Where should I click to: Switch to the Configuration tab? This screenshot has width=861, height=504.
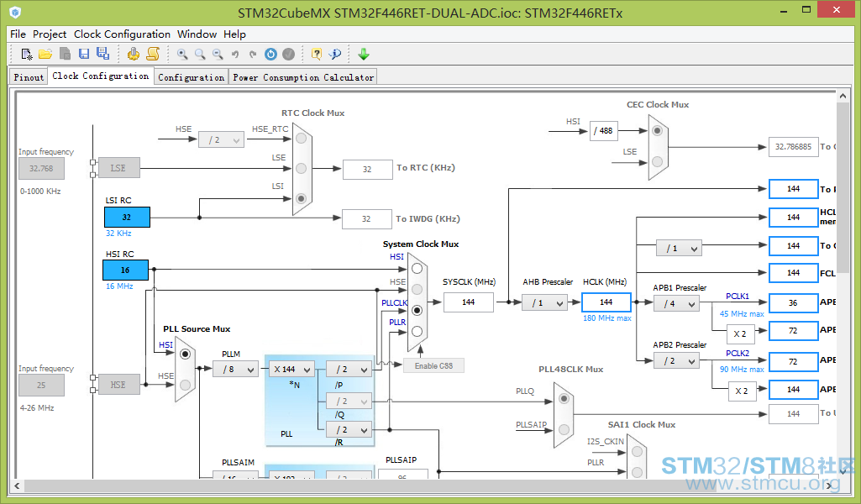[x=191, y=77]
